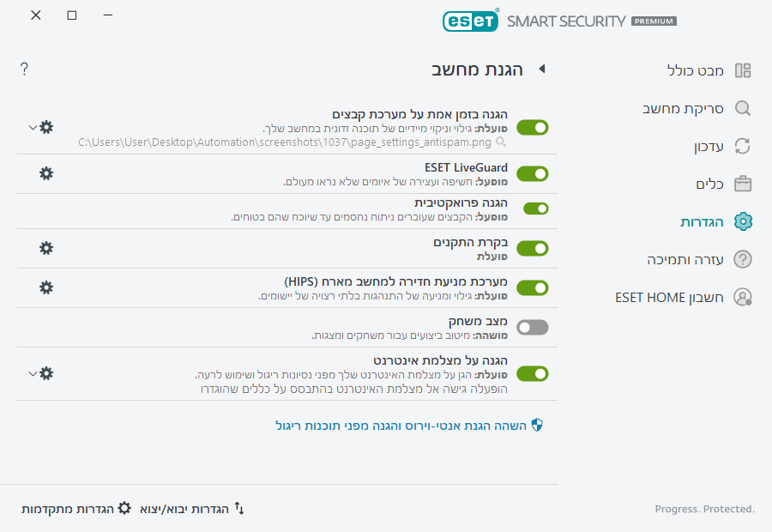Open the סריקת מחשב scan icon

coord(743,108)
